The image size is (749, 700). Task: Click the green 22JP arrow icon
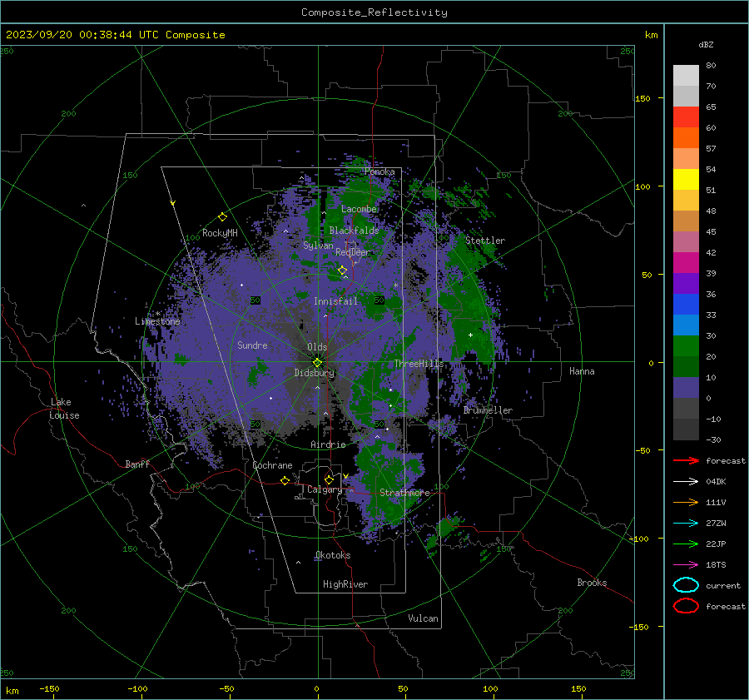coord(686,544)
